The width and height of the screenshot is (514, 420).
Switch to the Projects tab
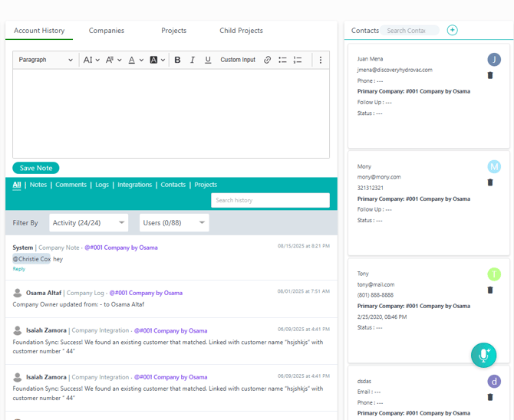tap(173, 31)
